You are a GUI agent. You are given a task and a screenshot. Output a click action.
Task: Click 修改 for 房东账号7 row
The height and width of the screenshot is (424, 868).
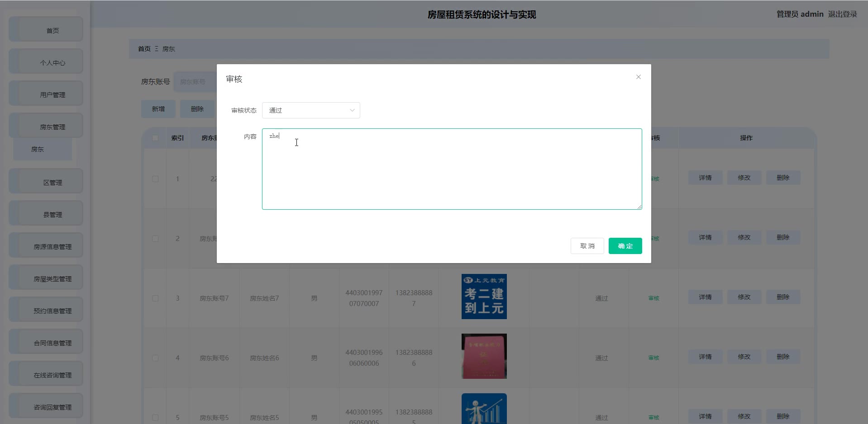pos(744,297)
